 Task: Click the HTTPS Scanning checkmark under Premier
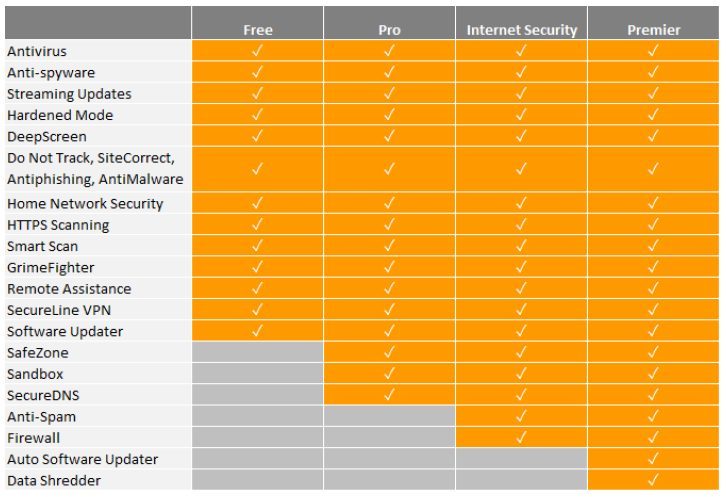(653, 225)
